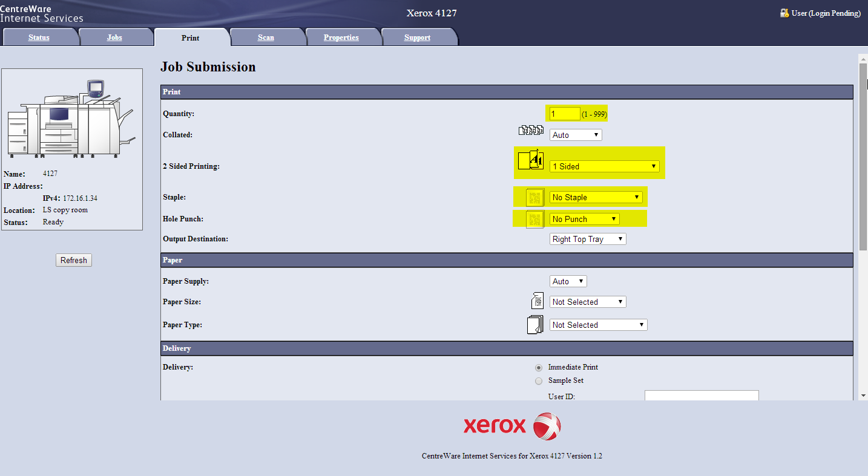The image size is (868, 476).
Task: Click the Xerox 4127 printer image
Action: click(x=71, y=119)
